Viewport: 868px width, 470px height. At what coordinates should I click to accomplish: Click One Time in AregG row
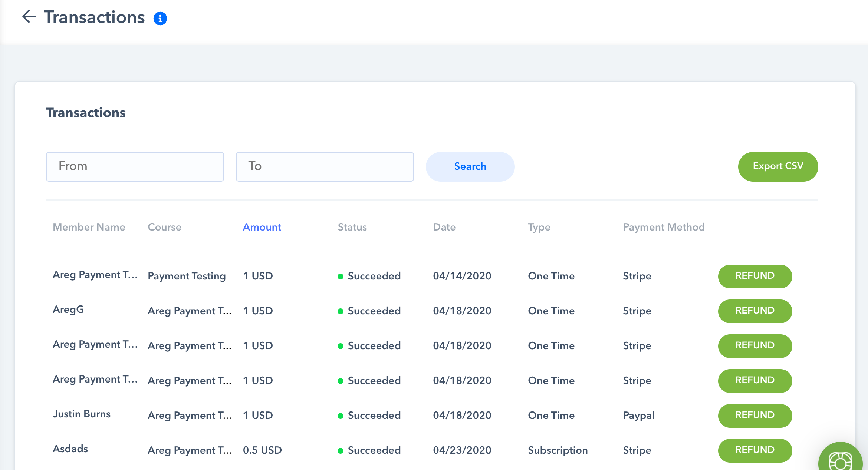pos(551,311)
